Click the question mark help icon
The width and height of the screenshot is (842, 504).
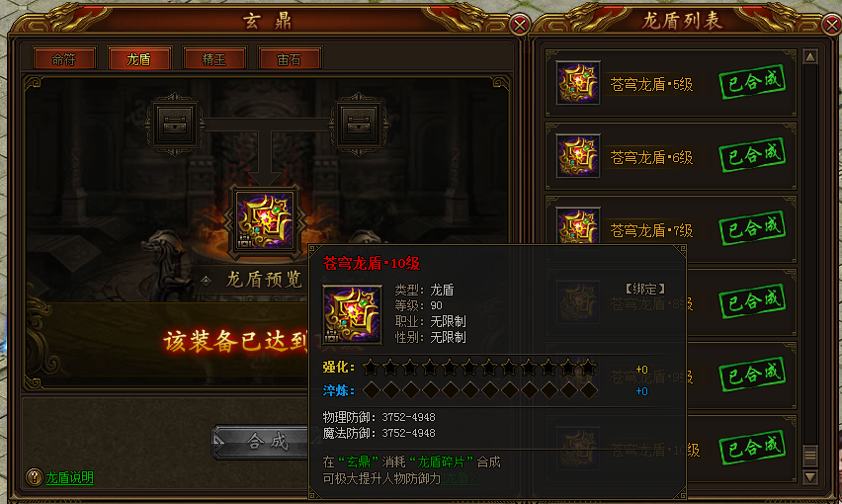click(x=35, y=476)
